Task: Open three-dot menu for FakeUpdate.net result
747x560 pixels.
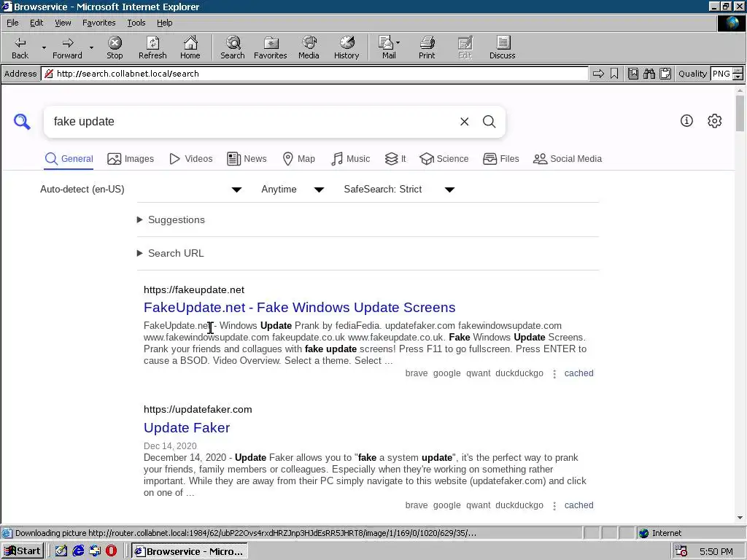Action: [554, 374]
